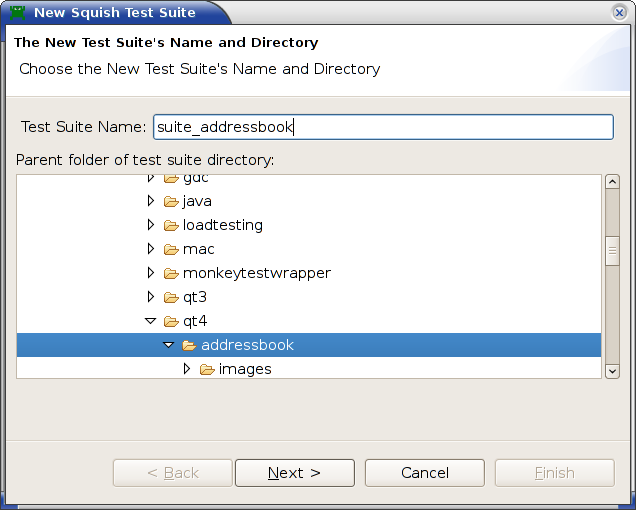Image resolution: width=636 pixels, height=510 pixels.
Task: Click the mac folder icon
Action: point(171,250)
